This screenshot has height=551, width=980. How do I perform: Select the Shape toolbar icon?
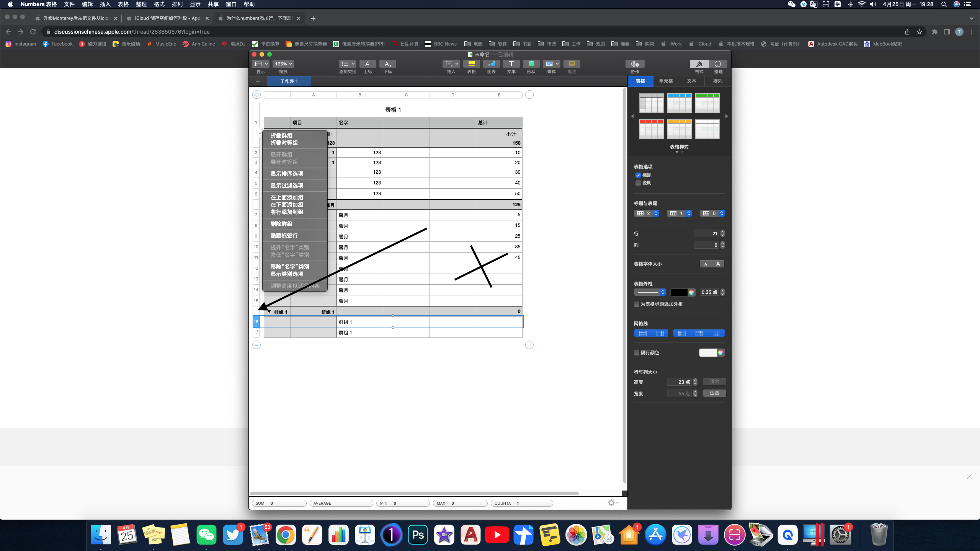(x=531, y=64)
